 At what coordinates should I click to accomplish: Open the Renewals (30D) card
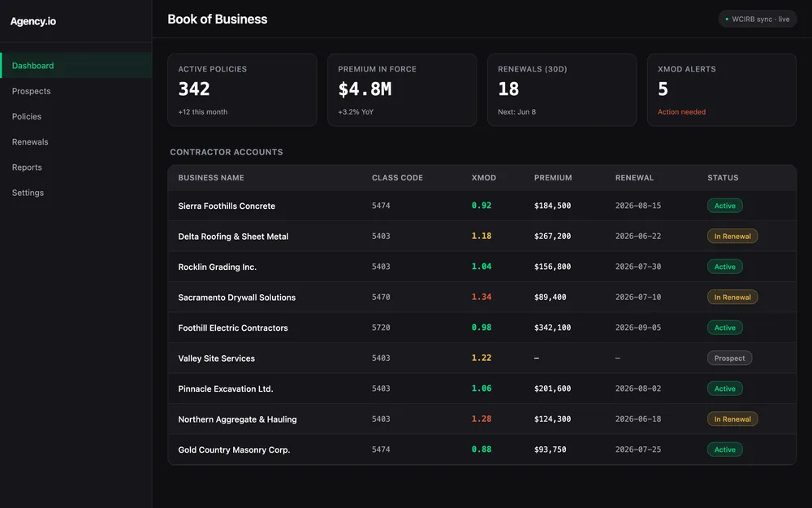coord(562,89)
